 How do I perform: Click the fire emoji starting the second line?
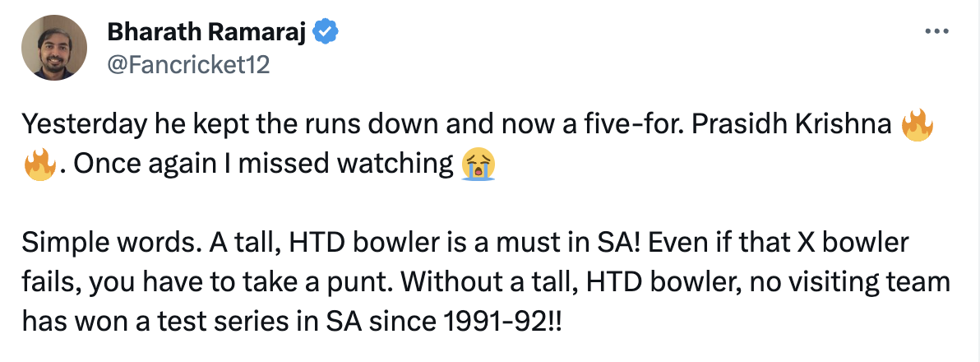39,165
